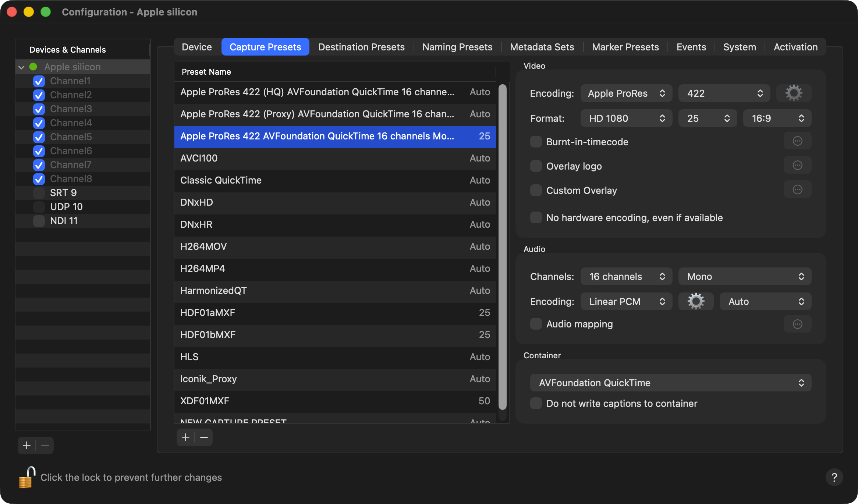Screen dimensions: 858x504
Task: Select the XDF01MXF preset
Action: (335, 401)
